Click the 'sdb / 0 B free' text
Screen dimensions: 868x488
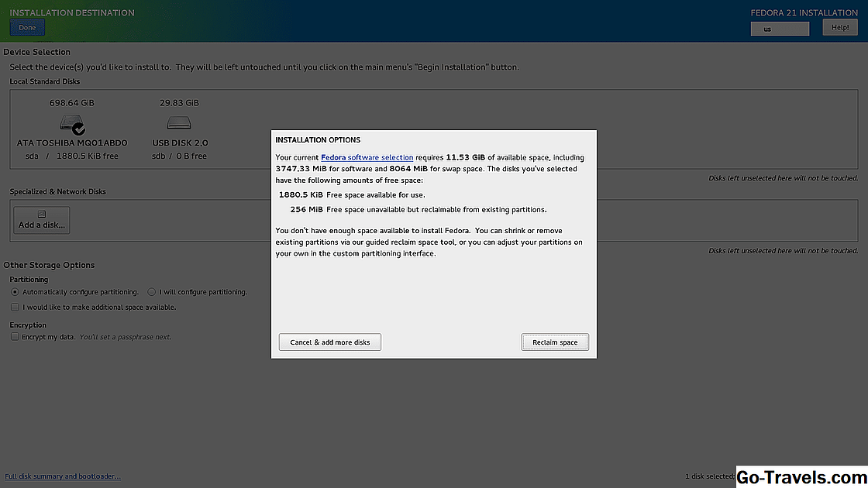pos(179,156)
